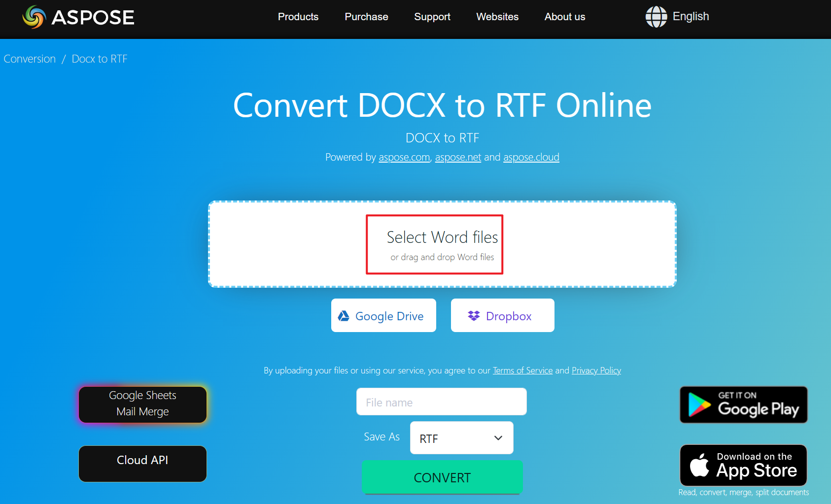
Task: Click inside the File name input field
Action: 441,402
